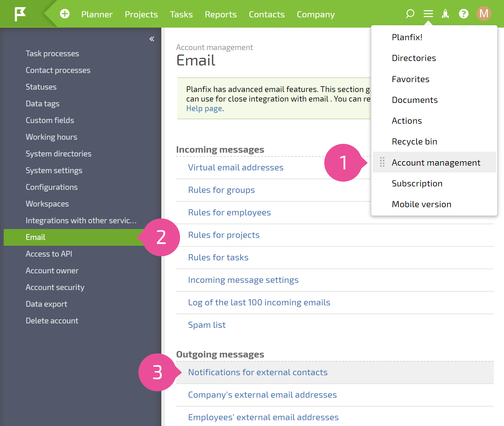This screenshot has height=426, width=504.
Task: Click the rocket icon in header
Action: [x=445, y=14]
